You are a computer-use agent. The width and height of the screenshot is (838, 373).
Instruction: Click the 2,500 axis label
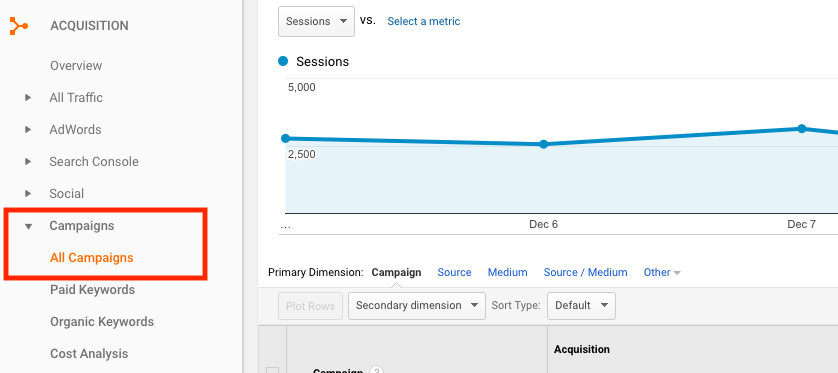click(302, 154)
